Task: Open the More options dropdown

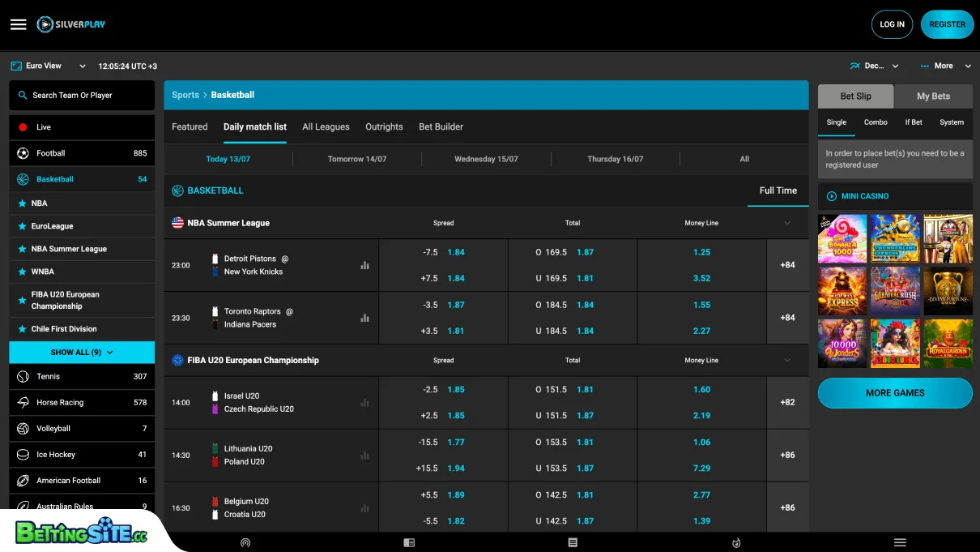Action: point(944,66)
